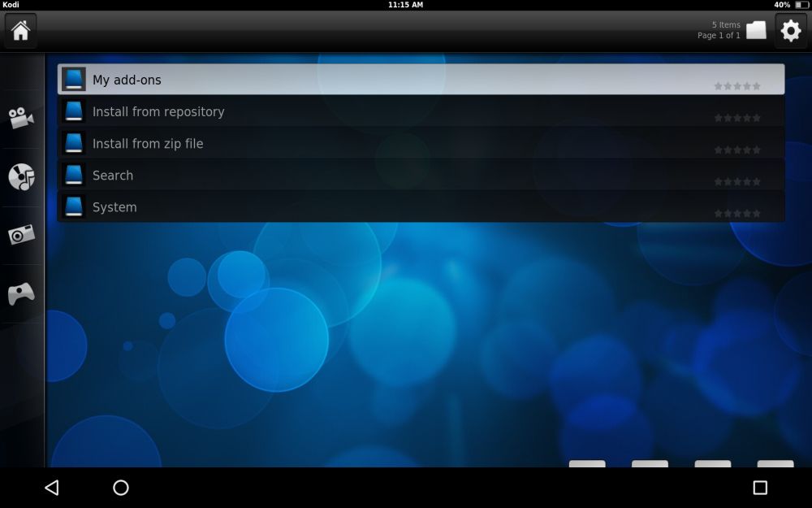Click the icon beside My add-ons
This screenshot has height=508, width=812.
tap(74, 80)
